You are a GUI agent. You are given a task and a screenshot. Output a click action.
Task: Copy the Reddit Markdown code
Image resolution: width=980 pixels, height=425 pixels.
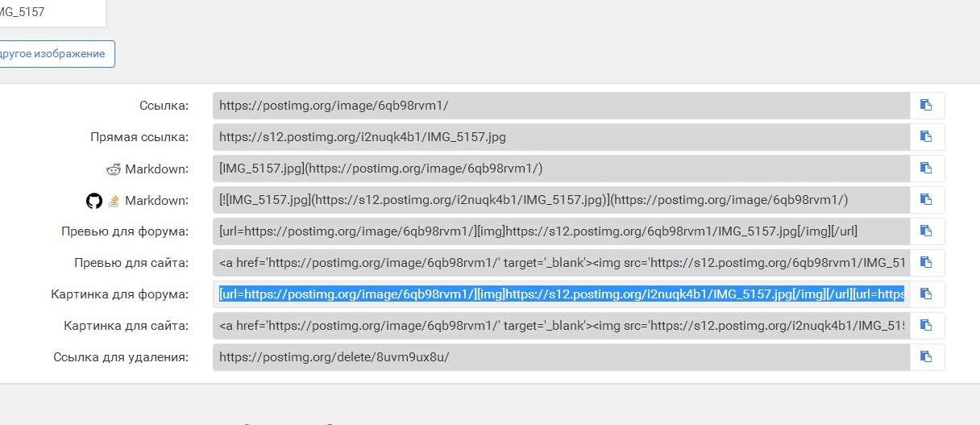tap(927, 169)
